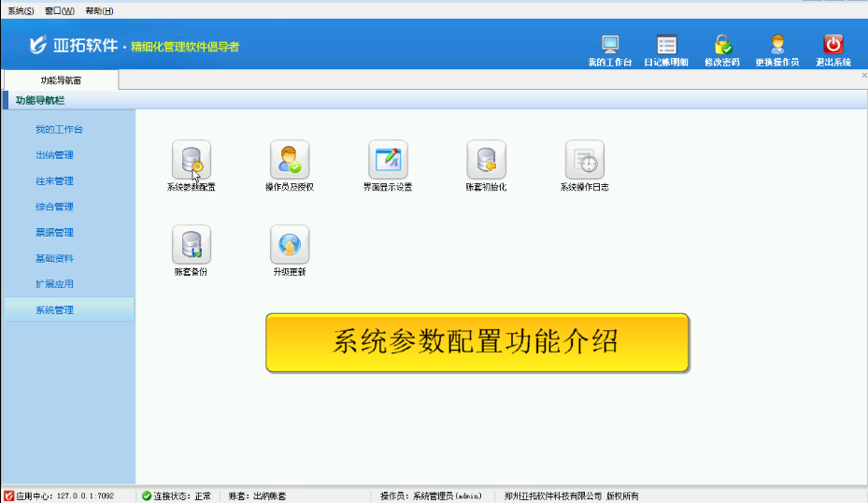Open 系统参数配置 icon

point(191,160)
